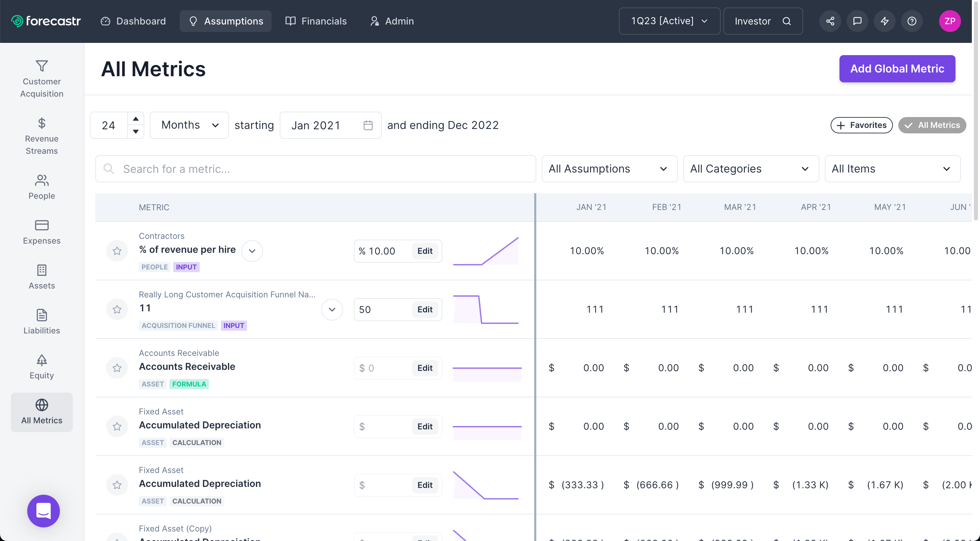Click the Search for a metric field

[x=315, y=168]
